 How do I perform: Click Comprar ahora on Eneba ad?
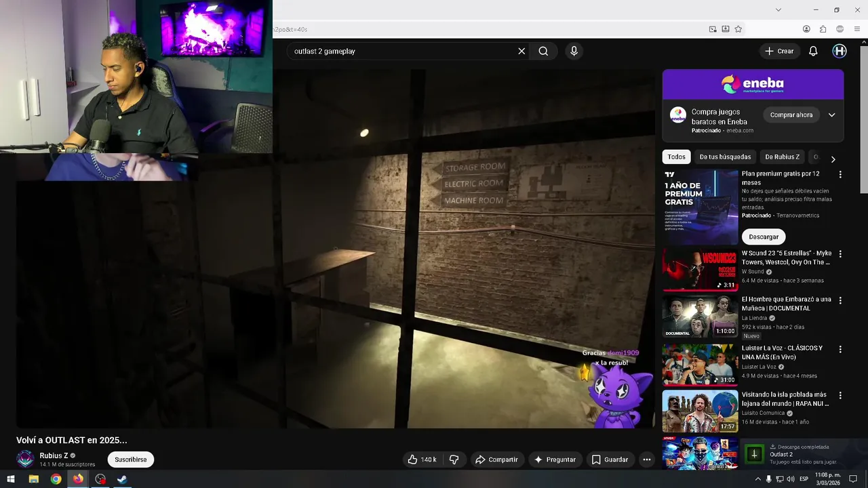791,115
